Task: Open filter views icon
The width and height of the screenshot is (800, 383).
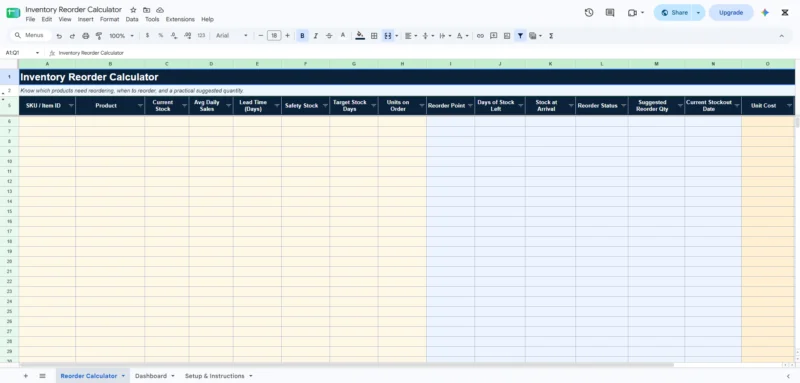Action: (533, 36)
